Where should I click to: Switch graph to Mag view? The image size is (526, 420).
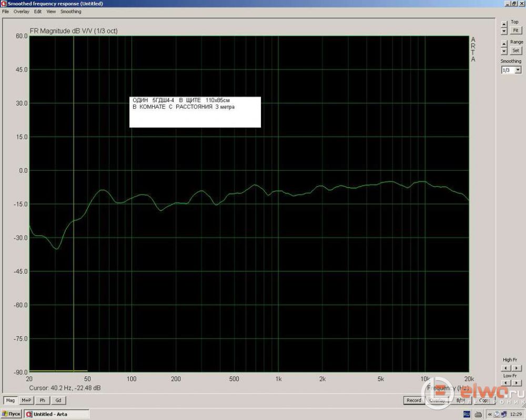coord(11,400)
